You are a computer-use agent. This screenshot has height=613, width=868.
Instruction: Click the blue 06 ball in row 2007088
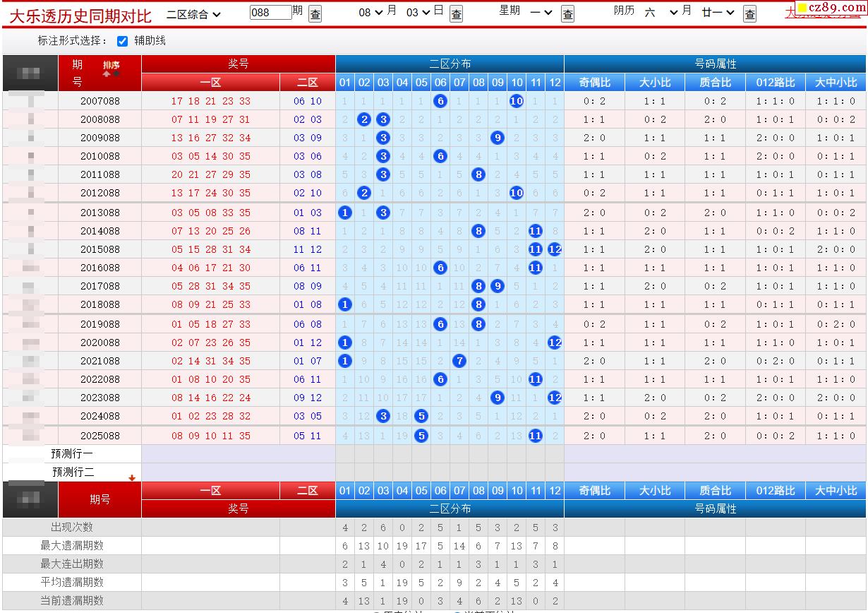click(440, 101)
